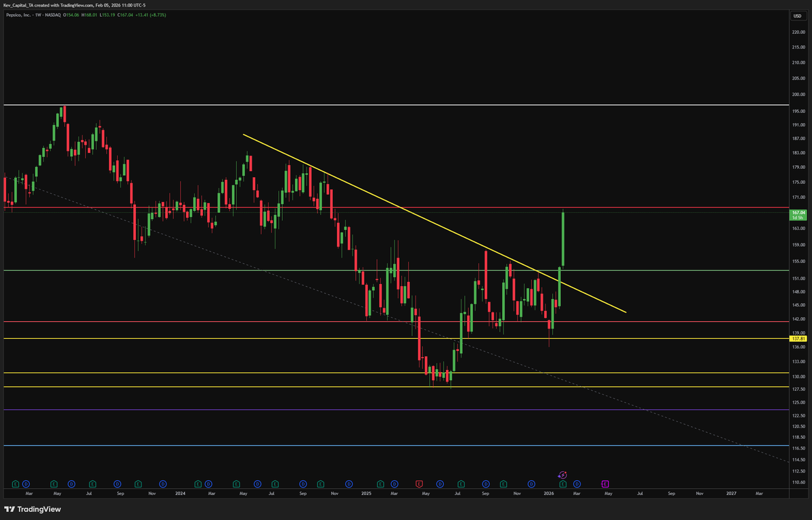Open the Oct 2025 earnings E marker
Screen dimensions: 812x520
pyautogui.click(x=503, y=483)
